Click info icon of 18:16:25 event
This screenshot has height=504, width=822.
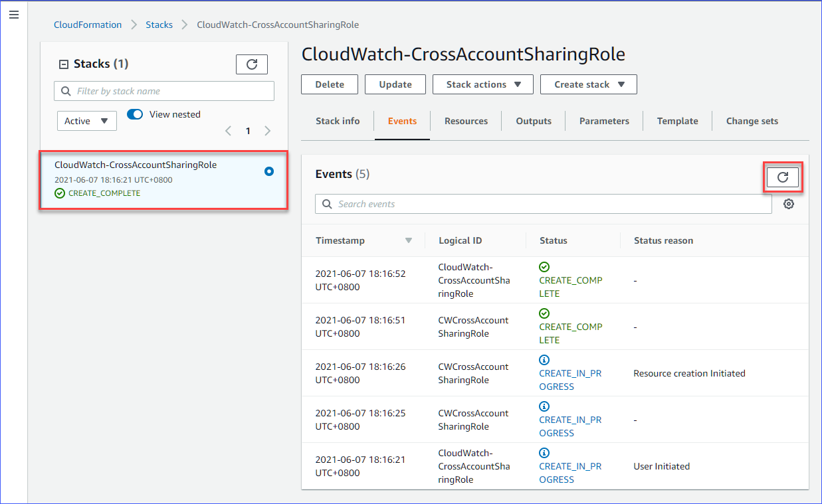[544, 406]
